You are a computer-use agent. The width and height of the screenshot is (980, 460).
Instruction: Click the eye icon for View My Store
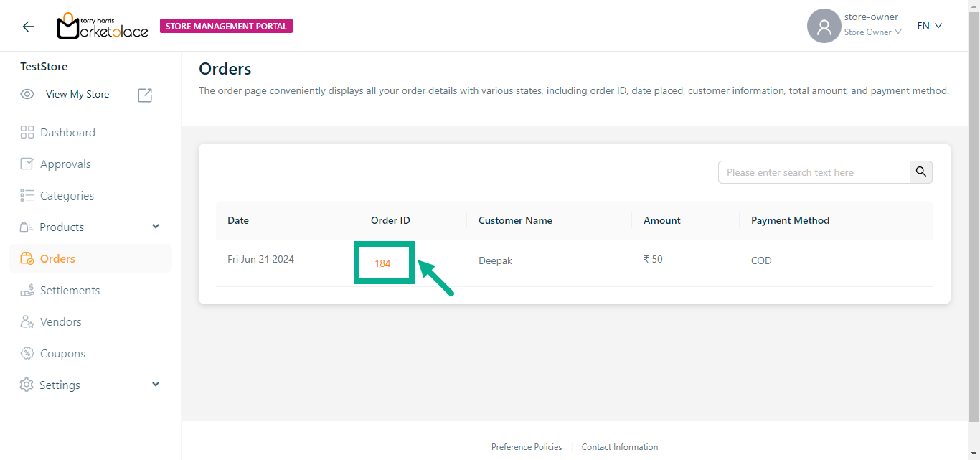click(27, 94)
